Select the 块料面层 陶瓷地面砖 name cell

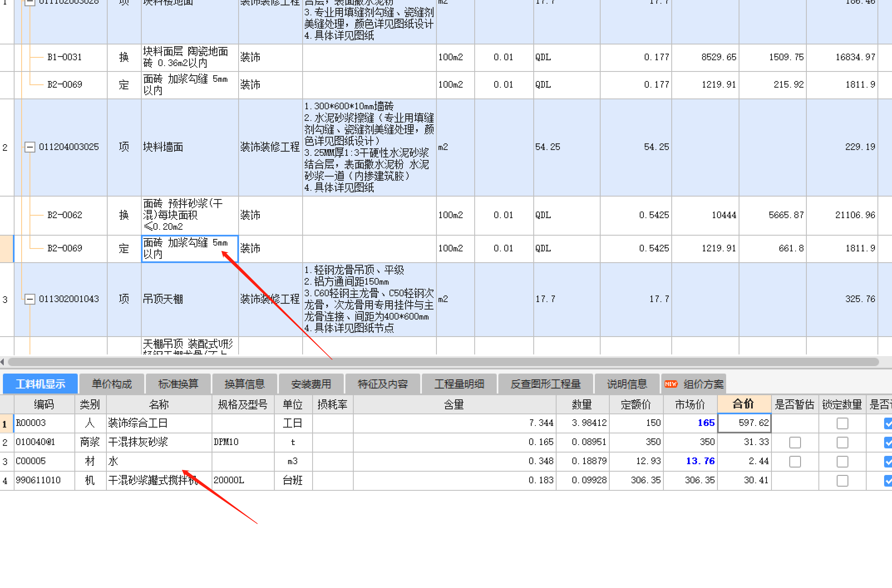[190, 57]
